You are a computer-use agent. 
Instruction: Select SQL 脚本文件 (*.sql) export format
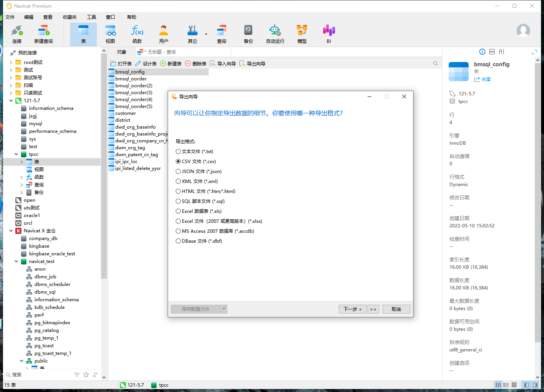pyautogui.click(x=200, y=201)
